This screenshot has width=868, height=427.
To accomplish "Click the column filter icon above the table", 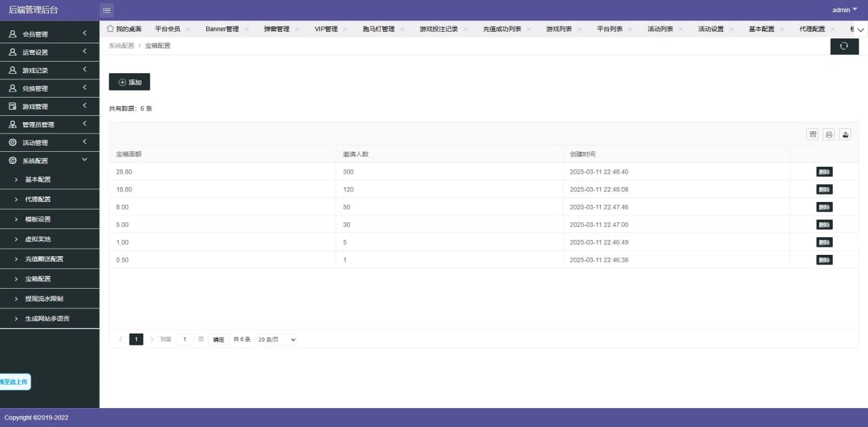I will click(x=812, y=134).
